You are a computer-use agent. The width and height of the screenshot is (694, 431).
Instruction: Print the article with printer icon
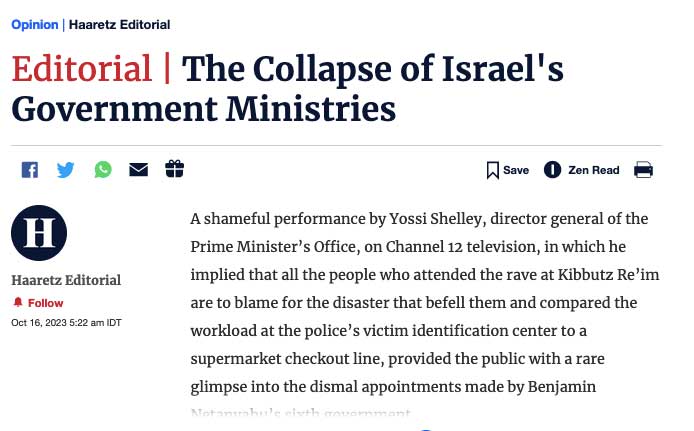coord(643,170)
